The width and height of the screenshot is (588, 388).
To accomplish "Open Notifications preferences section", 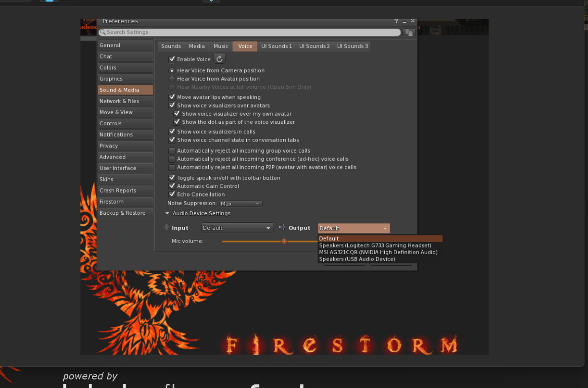I will pyautogui.click(x=125, y=134).
